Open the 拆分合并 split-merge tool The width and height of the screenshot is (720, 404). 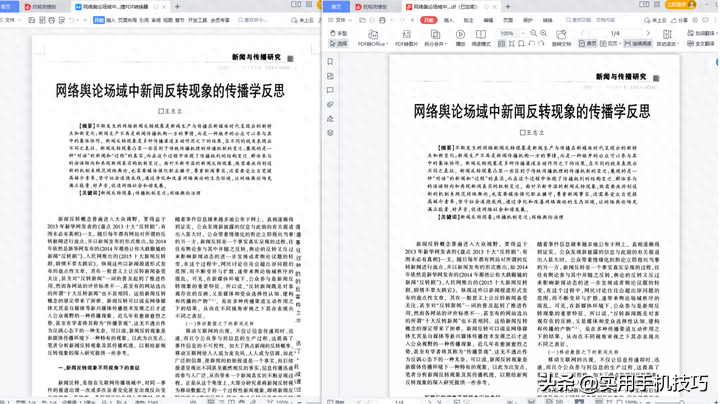tap(435, 38)
